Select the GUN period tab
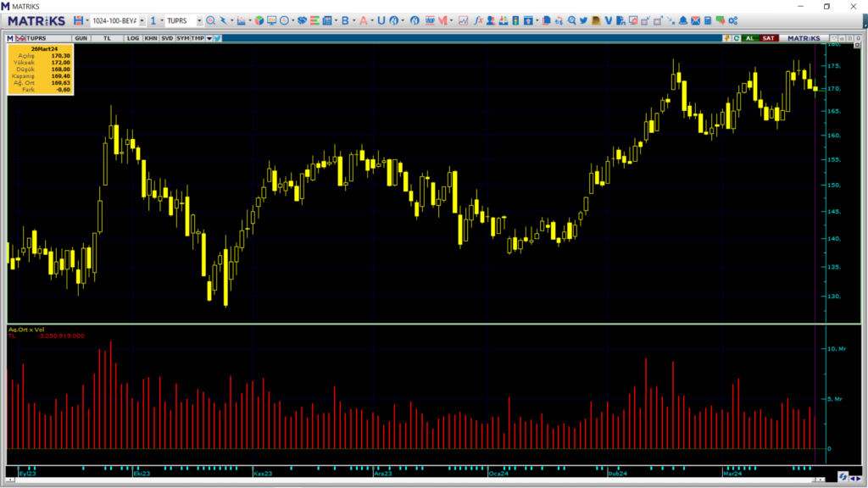 (x=81, y=38)
